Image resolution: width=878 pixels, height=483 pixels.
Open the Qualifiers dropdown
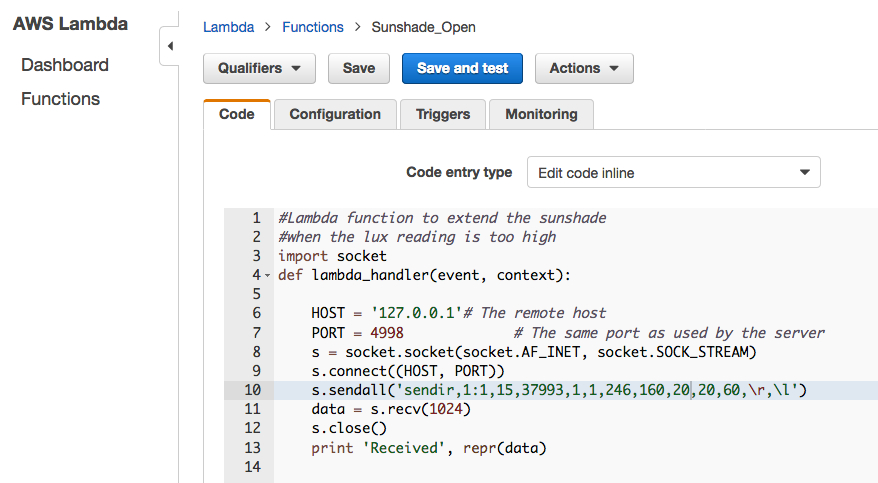tap(259, 68)
